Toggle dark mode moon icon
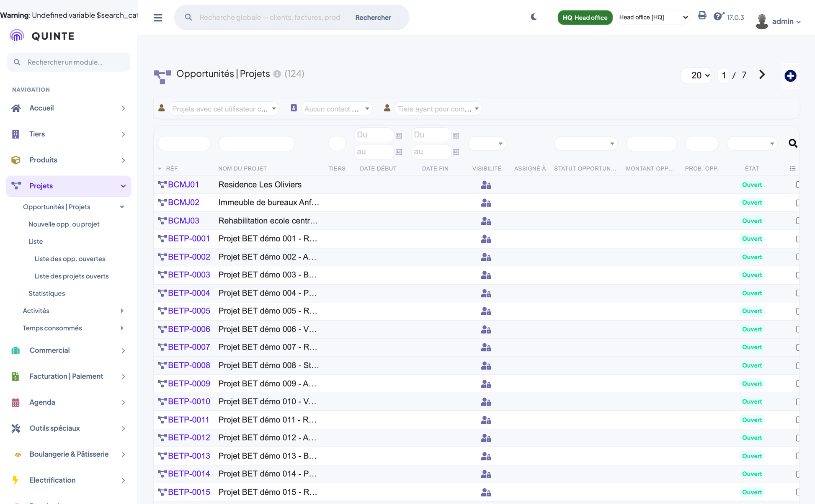 coord(534,17)
